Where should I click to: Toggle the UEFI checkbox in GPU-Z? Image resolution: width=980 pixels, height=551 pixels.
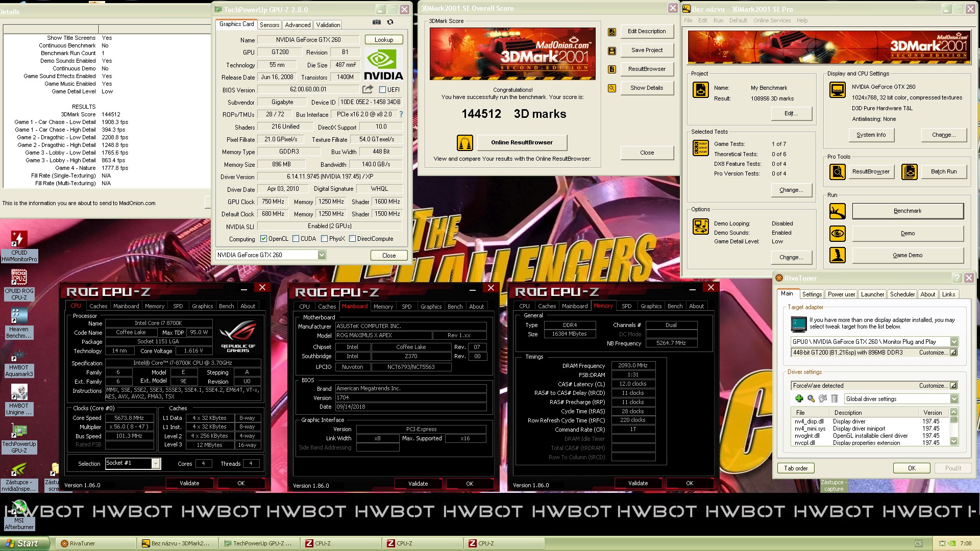(382, 90)
